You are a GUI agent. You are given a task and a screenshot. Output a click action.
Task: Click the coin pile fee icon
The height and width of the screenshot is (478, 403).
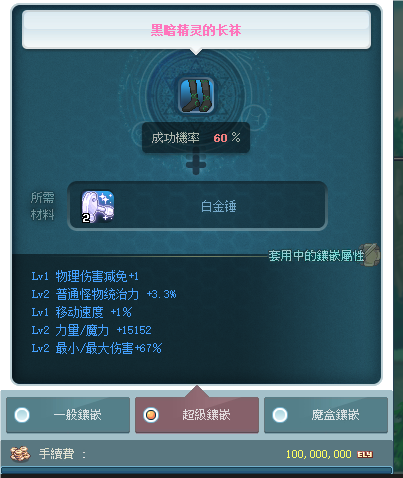coord(20,454)
